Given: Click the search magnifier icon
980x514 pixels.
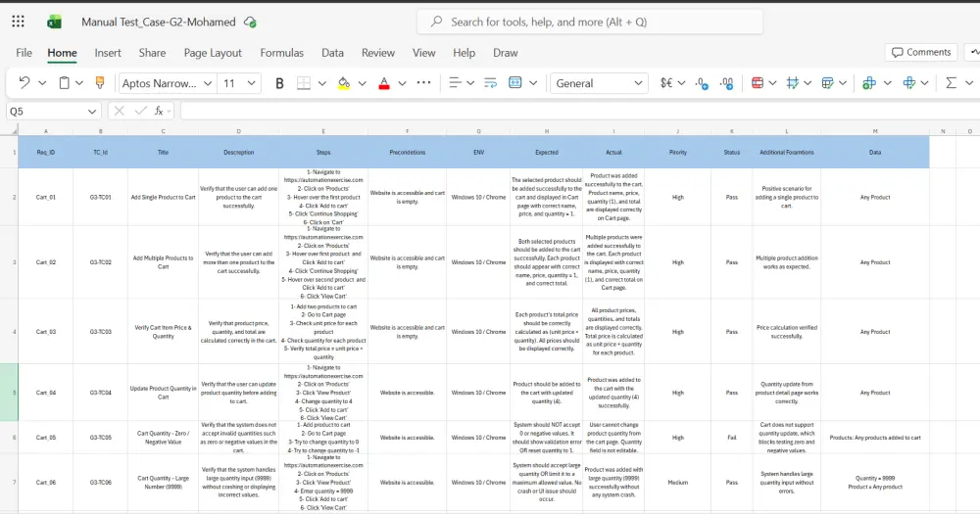Looking at the screenshot, I should pos(436,22).
